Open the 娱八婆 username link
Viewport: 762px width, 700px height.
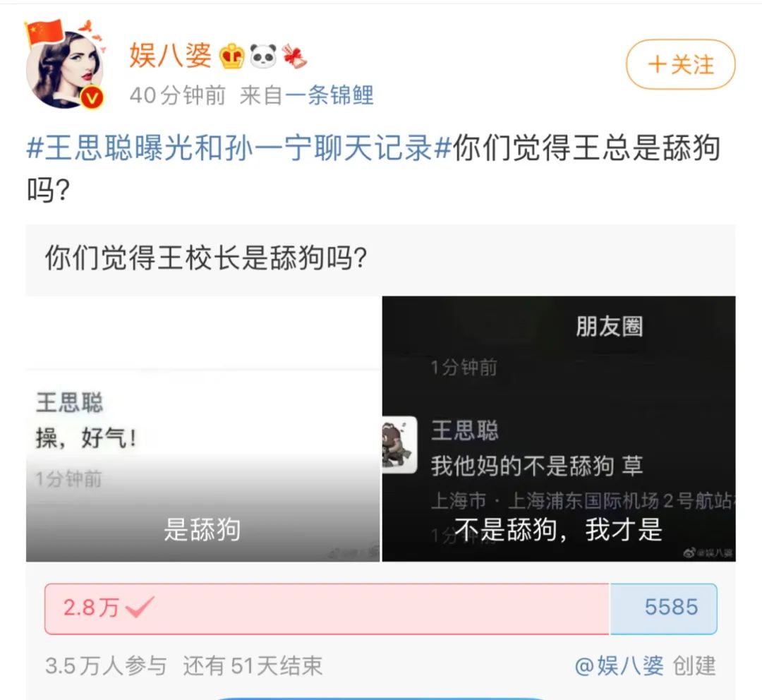[171, 56]
